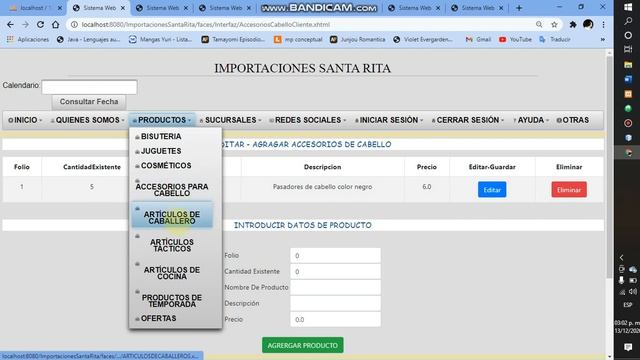Open Windows search icon in taskbar
The height and width of the screenshot is (360, 640).
[628, 21]
